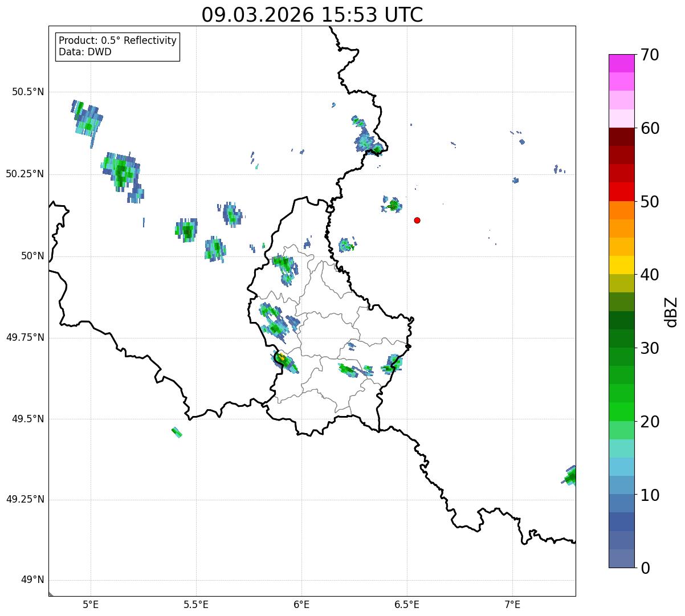Click the 7°E longitude axis label
Viewport: 685px width, 616px height.
point(512,604)
